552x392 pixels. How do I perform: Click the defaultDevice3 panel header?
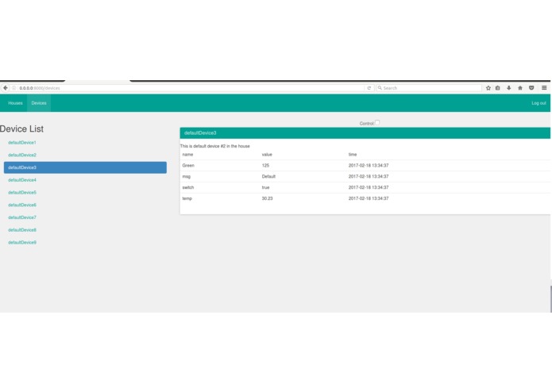pos(365,133)
